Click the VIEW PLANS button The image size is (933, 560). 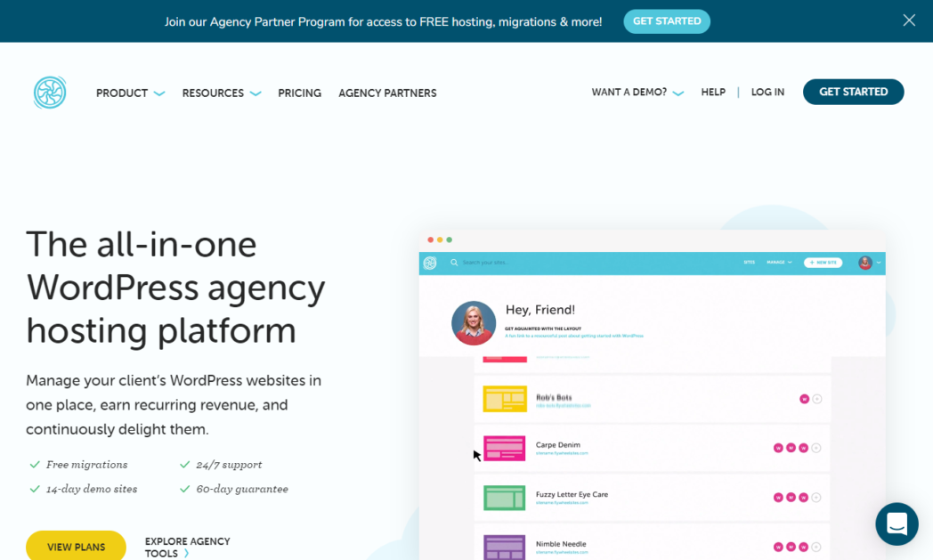[x=77, y=547]
